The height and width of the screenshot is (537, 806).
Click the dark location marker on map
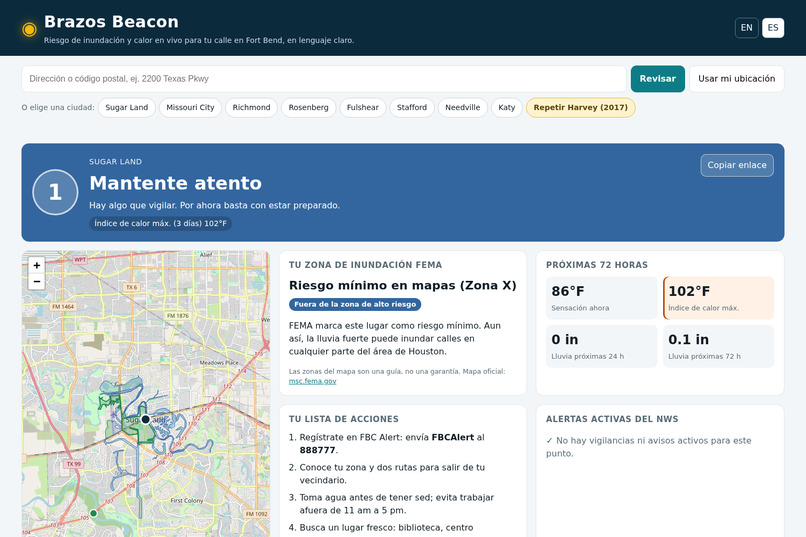pyautogui.click(x=145, y=419)
